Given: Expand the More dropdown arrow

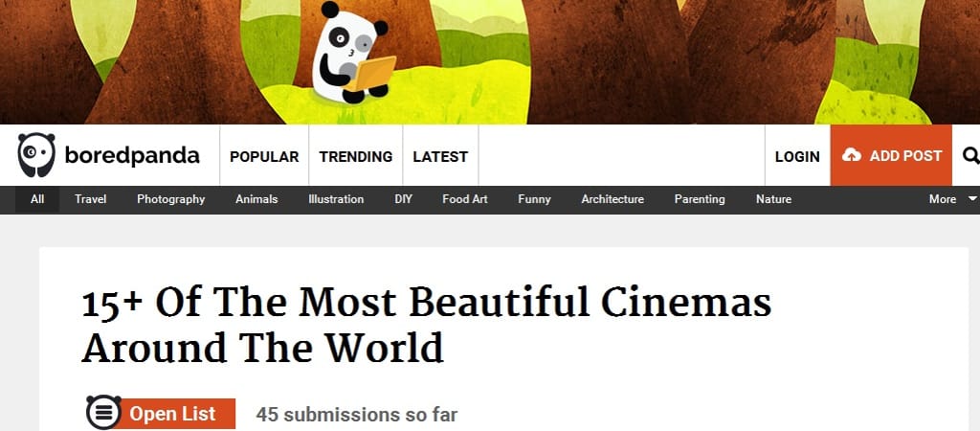Looking at the screenshot, I should tap(972, 199).
